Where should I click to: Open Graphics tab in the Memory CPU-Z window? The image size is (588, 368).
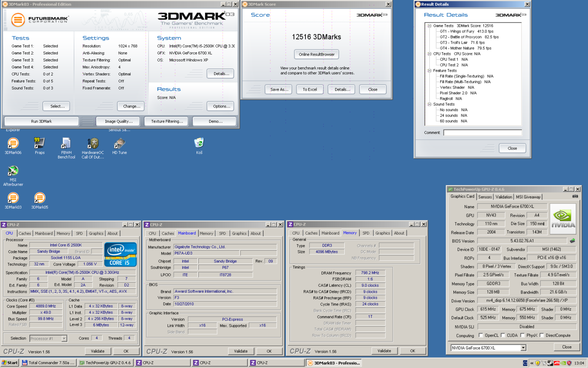[x=383, y=233]
